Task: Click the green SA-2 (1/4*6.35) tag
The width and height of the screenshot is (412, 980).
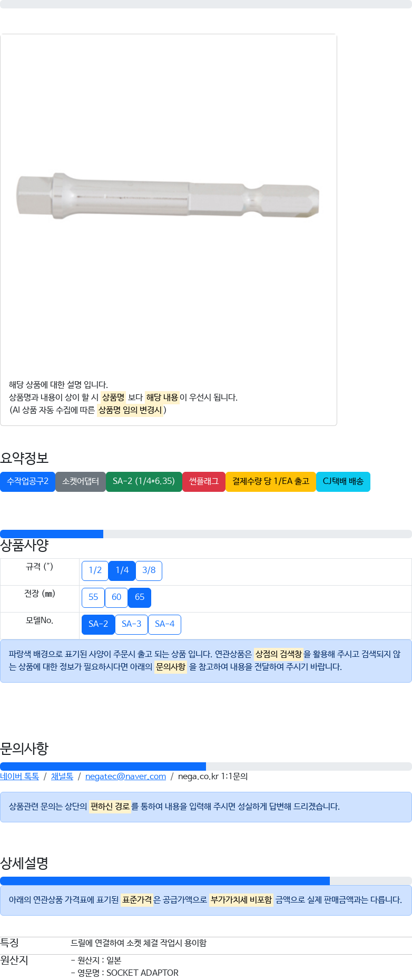Action: click(x=144, y=481)
